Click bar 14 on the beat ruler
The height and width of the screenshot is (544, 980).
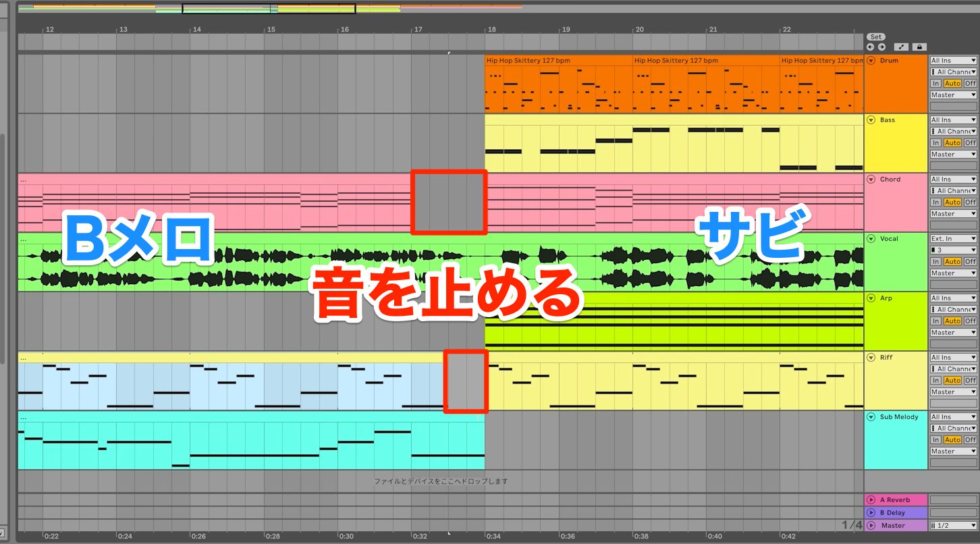[196, 30]
